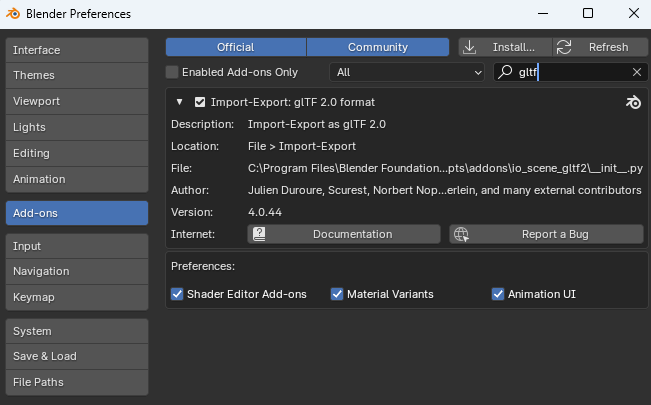This screenshot has width=651, height=405.
Task: Maximize the Blender Preferences window
Action: (588, 14)
